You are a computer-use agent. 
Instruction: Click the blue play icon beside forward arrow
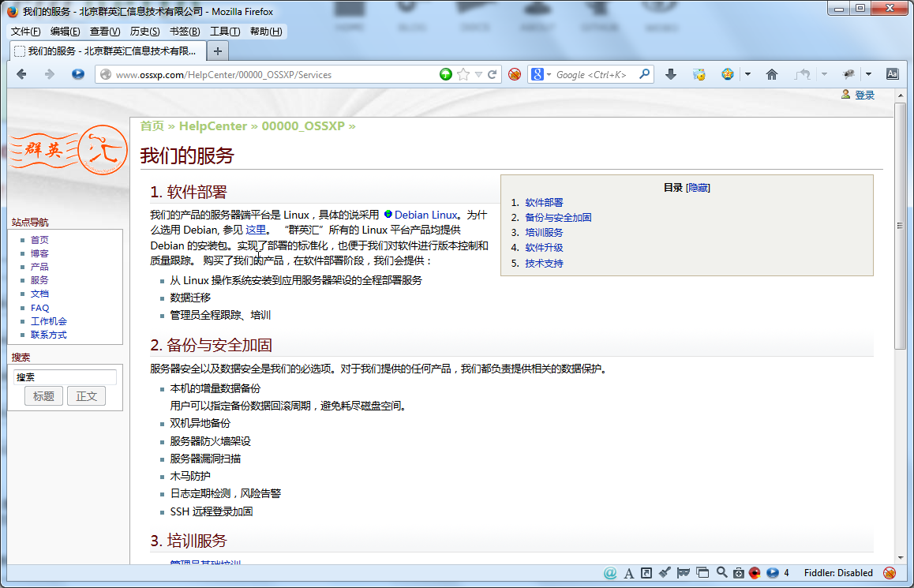[x=77, y=74]
